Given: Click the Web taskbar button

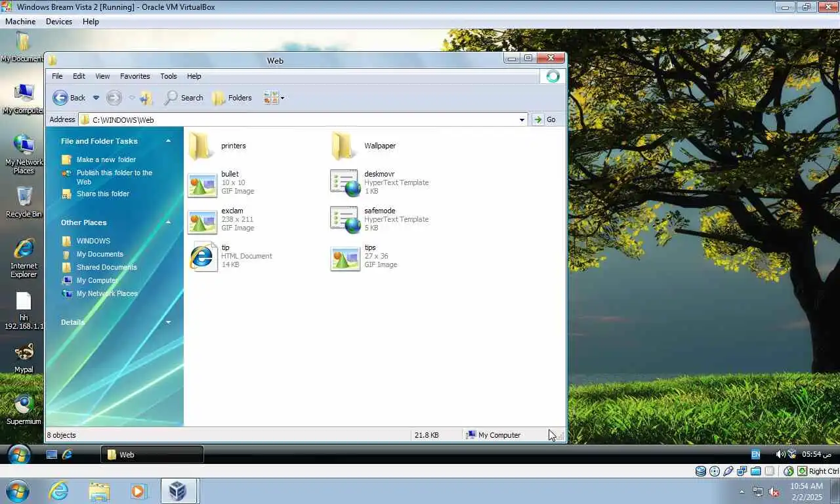Looking at the screenshot, I should (x=152, y=454).
